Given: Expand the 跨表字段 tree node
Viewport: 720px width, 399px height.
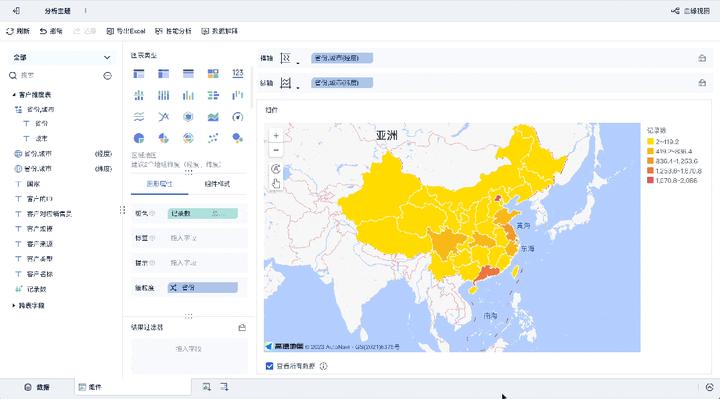Looking at the screenshot, I should click(14, 305).
